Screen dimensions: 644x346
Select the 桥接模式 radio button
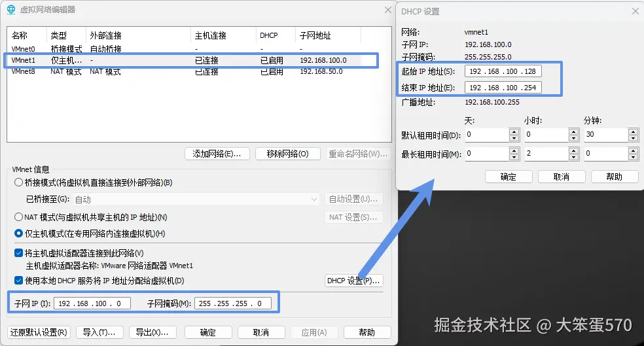coord(18,182)
